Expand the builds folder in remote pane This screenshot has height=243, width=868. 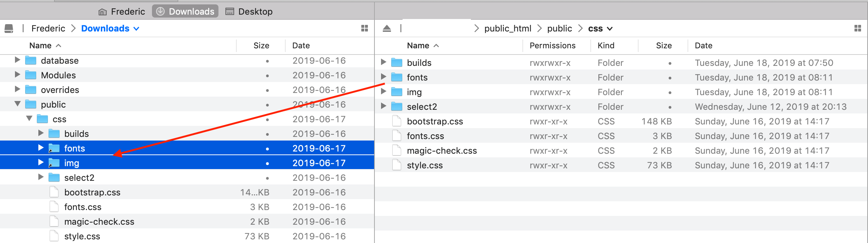383,62
